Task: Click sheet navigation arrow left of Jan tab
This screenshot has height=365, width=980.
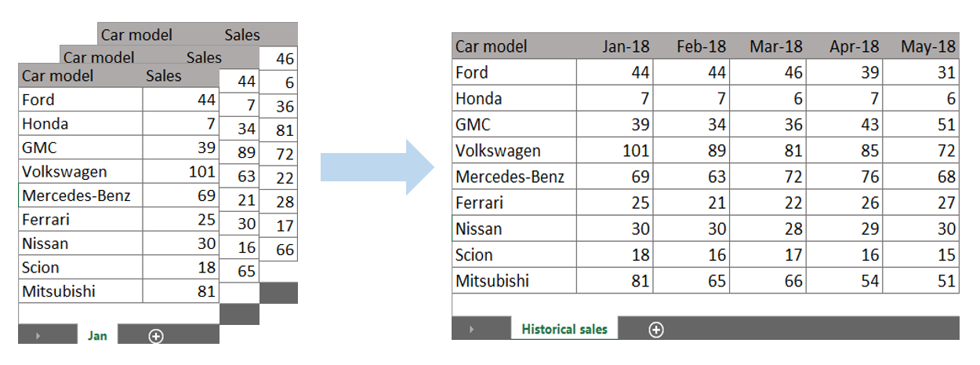Action: click(x=38, y=336)
